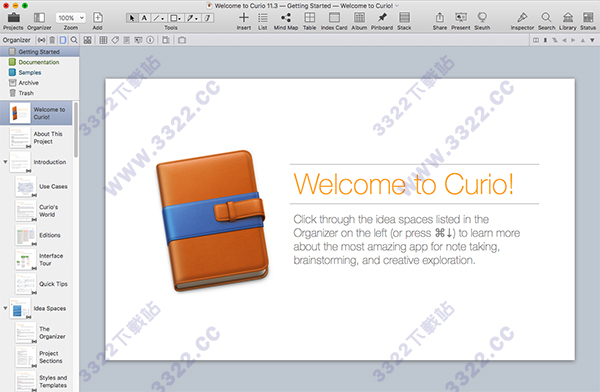The height and width of the screenshot is (392, 600).
Task: Toggle the blue highlighted Organizer view button
Action: (63, 40)
